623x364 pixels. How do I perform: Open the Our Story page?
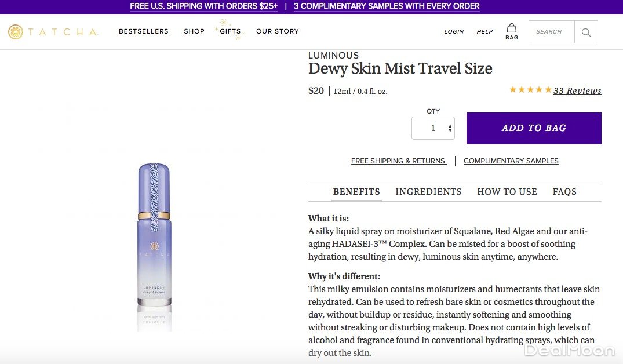coord(278,31)
